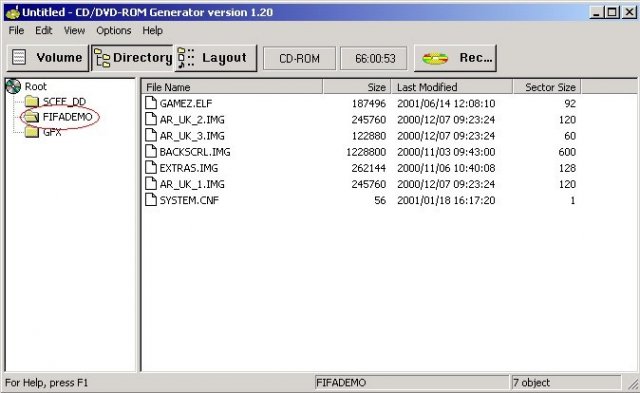This screenshot has height=393, width=640.
Task: Click the sector size value 600
Action: (x=567, y=152)
